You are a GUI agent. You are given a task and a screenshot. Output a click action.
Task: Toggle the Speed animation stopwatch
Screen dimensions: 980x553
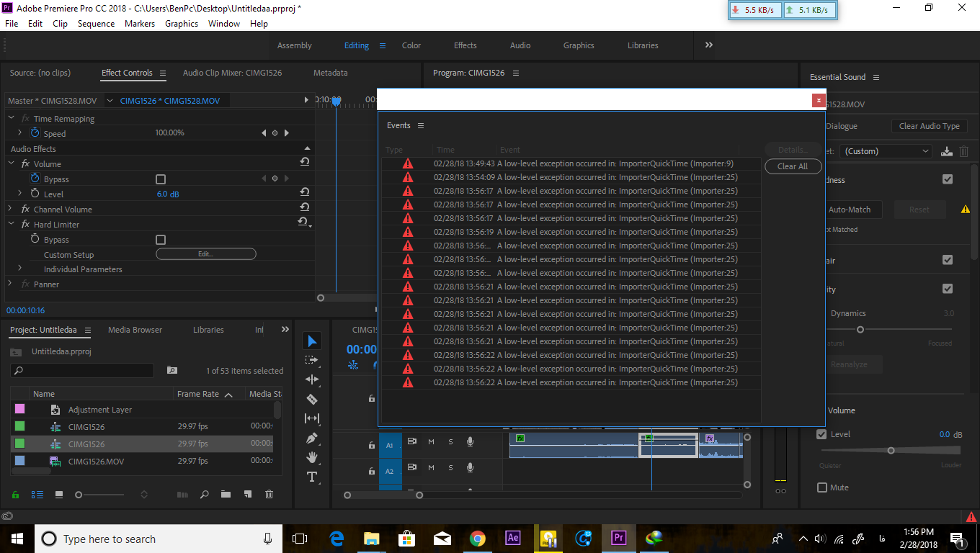(35, 133)
